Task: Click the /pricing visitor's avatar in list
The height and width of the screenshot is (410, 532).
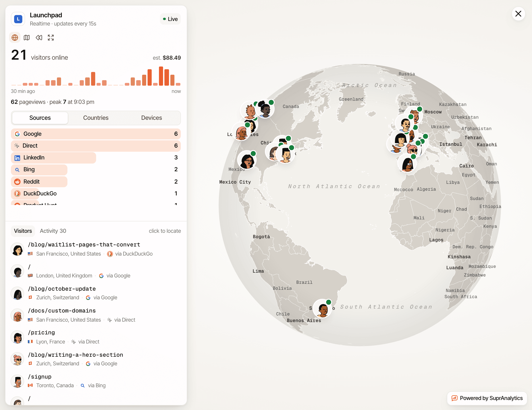Action: pos(18,337)
